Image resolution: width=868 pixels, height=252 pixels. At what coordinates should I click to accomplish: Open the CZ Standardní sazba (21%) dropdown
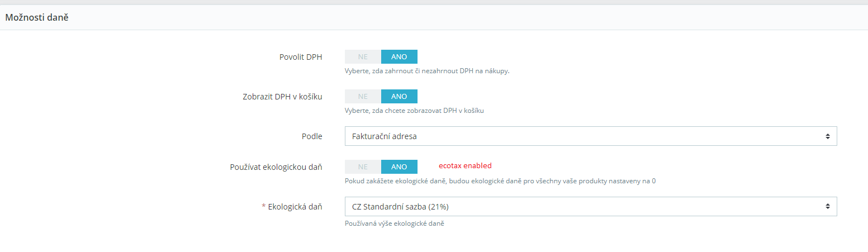point(590,206)
